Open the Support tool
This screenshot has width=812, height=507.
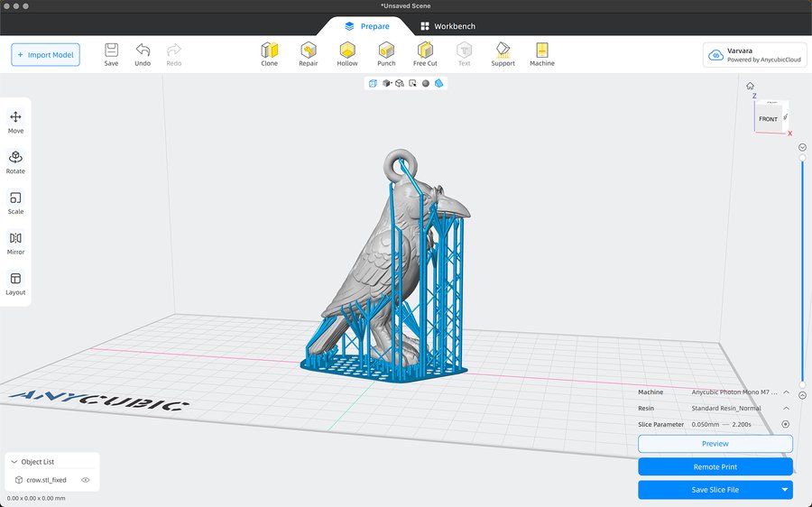[x=503, y=53]
